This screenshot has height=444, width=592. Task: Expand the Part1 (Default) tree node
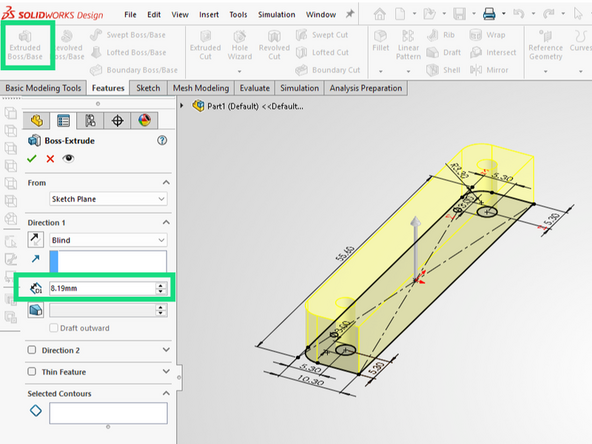(182, 106)
